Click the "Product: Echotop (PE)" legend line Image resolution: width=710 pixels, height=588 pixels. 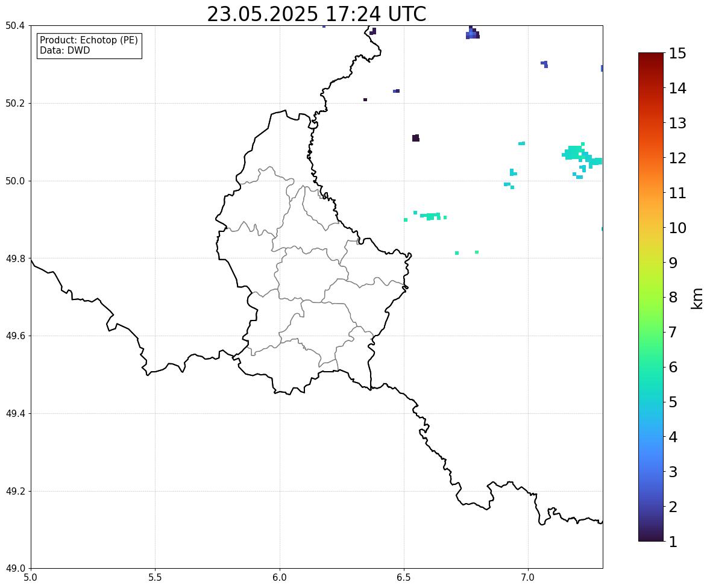pos(89,40)
